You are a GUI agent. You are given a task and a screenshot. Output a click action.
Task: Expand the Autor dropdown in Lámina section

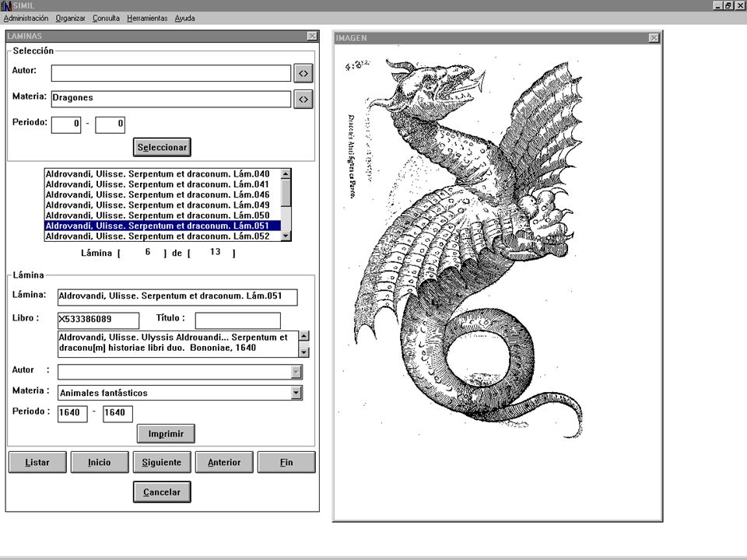coord(296,372)
